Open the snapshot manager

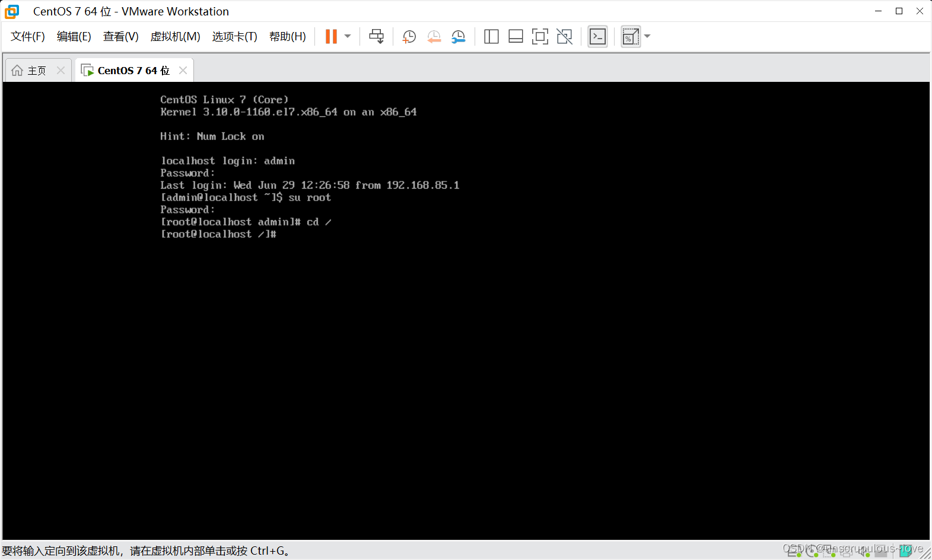(x=459, y=37)
